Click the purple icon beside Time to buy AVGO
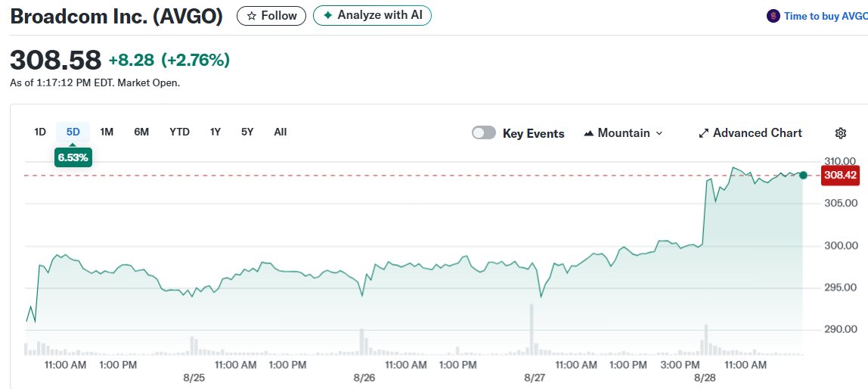868x389 pixels. [x=773, y=16]
